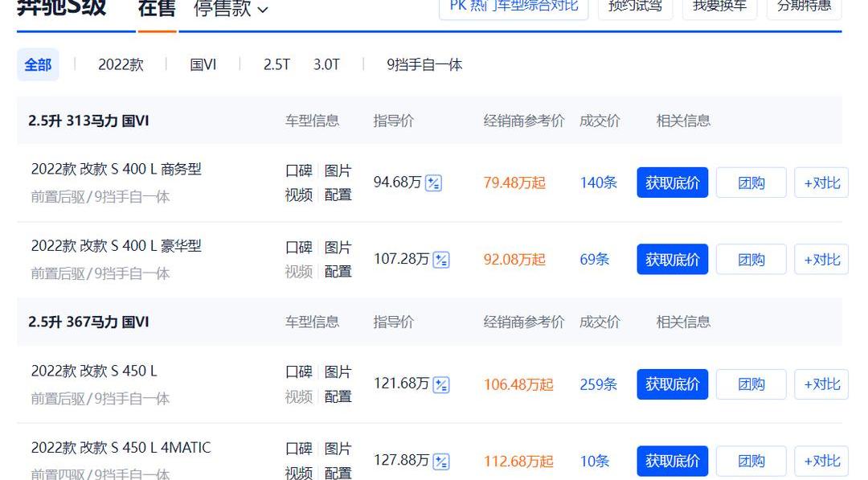Open price calculator icon beside 121.68万
This screenshot has width=868, height=480.
coord(440,384)
